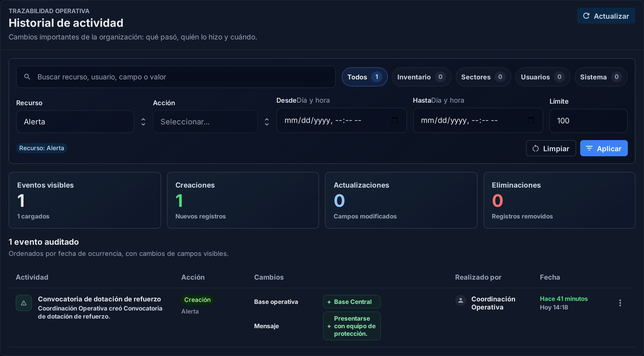Image resolution: width=644 pixels, height=356 pixels.
Task: Click the Recurso: Alerta filter chip
Action: [42, 148]
